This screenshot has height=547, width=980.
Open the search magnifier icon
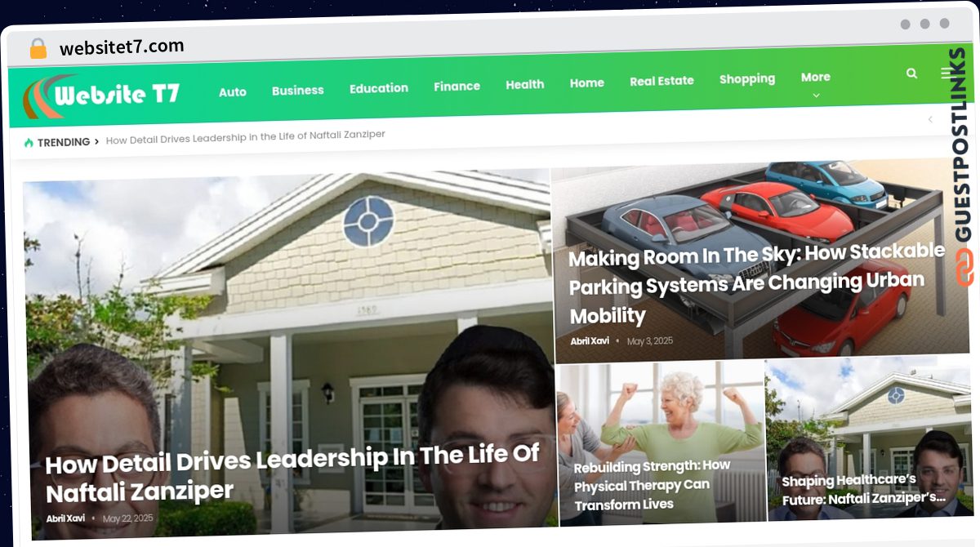[911, 73]
